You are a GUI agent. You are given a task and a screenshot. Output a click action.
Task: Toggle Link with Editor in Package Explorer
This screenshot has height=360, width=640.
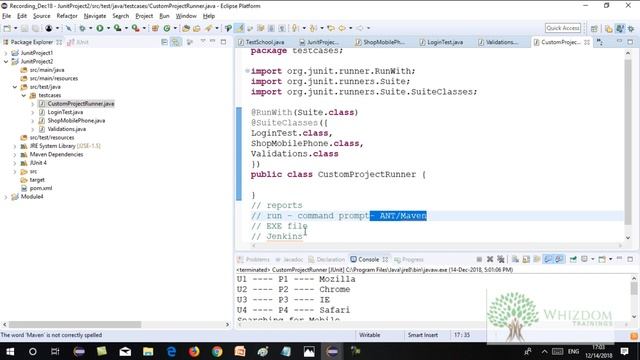[x=176, y=42]
